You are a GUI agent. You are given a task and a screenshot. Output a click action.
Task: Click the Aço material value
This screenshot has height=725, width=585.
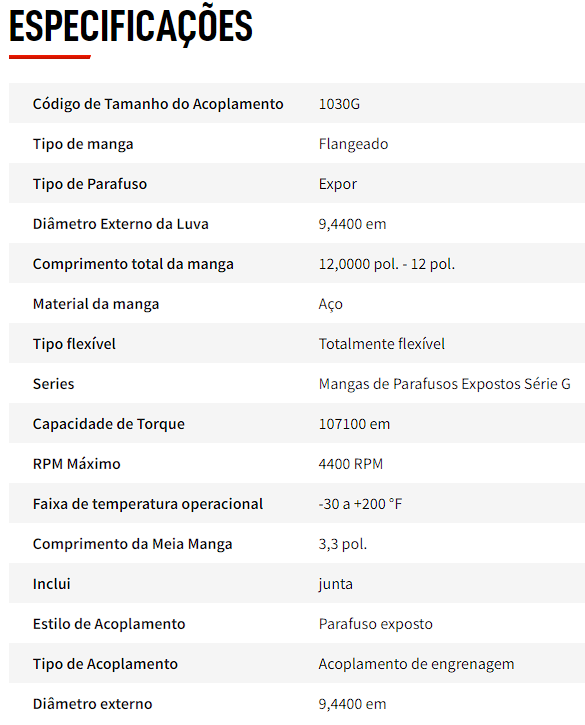[x=331, y=304]
